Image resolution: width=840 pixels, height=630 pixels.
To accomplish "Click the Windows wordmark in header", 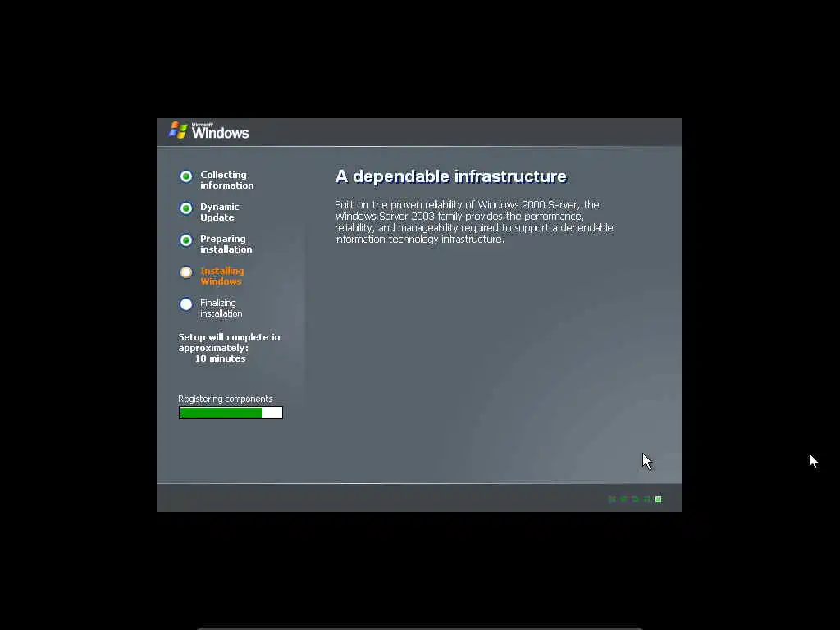I will (x=220, y=132).
